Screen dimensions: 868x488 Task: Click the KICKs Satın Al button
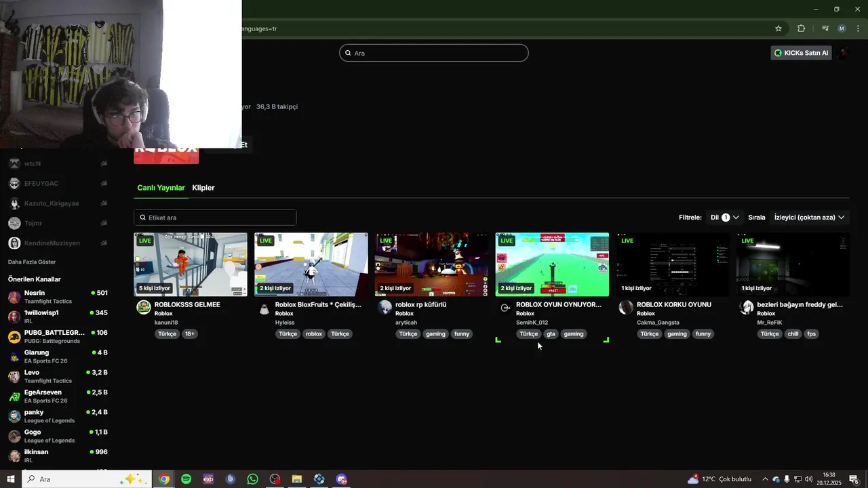pos(801,53)
